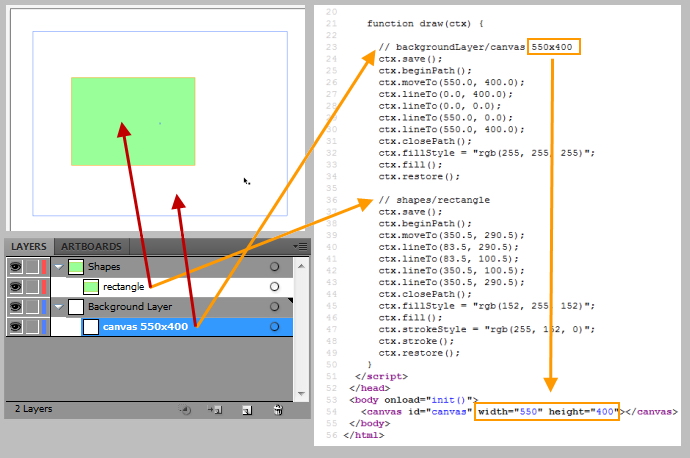Click target circle for Shapes layer

click(x=274, y=267)
